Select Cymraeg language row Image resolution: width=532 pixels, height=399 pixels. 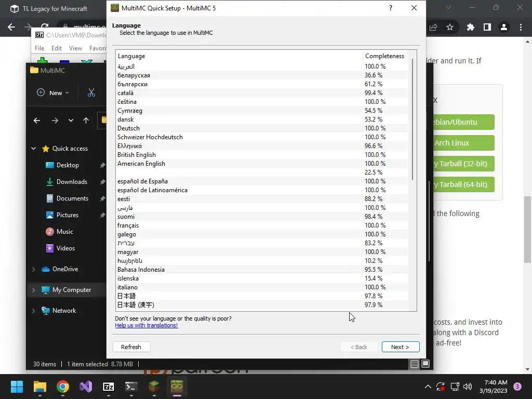262,111
